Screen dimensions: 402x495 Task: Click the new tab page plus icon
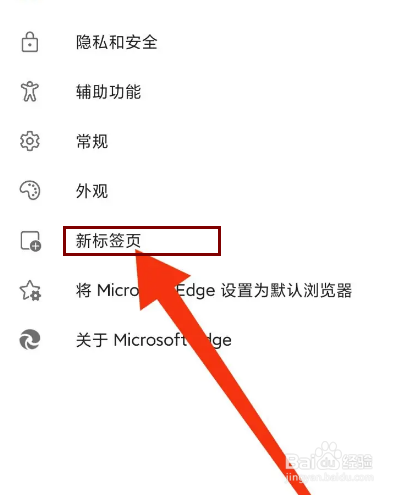click(x=30, y=241)
